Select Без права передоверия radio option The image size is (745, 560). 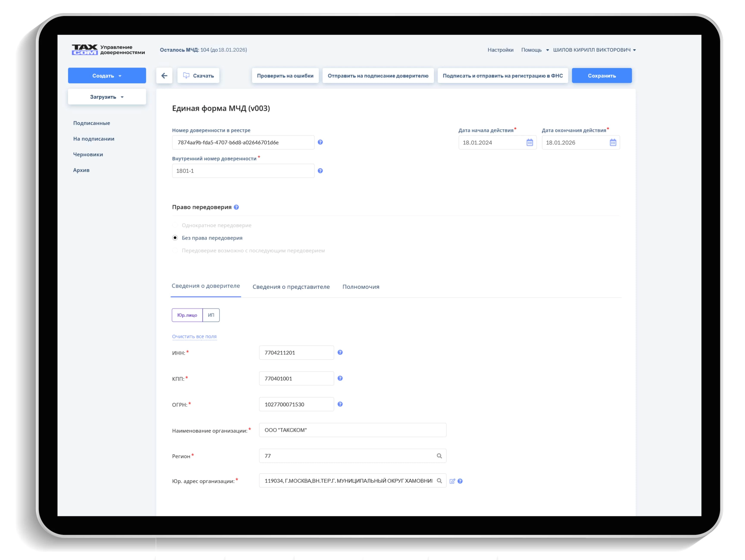point(175,238)
